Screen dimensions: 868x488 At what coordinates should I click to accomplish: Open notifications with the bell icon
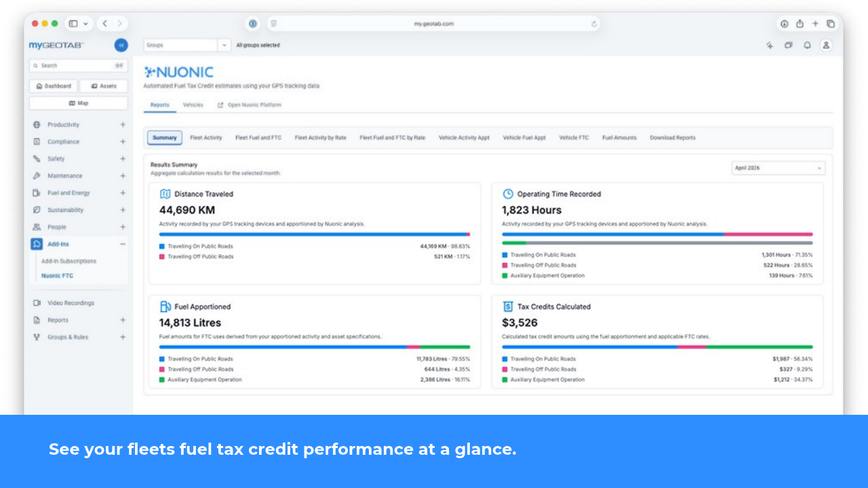(807, 45)
